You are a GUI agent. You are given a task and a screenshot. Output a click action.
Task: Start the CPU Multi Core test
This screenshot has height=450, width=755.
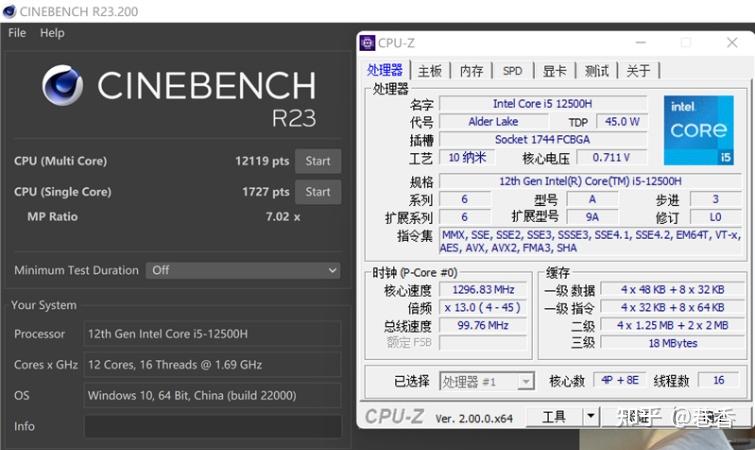click(318, 161)
